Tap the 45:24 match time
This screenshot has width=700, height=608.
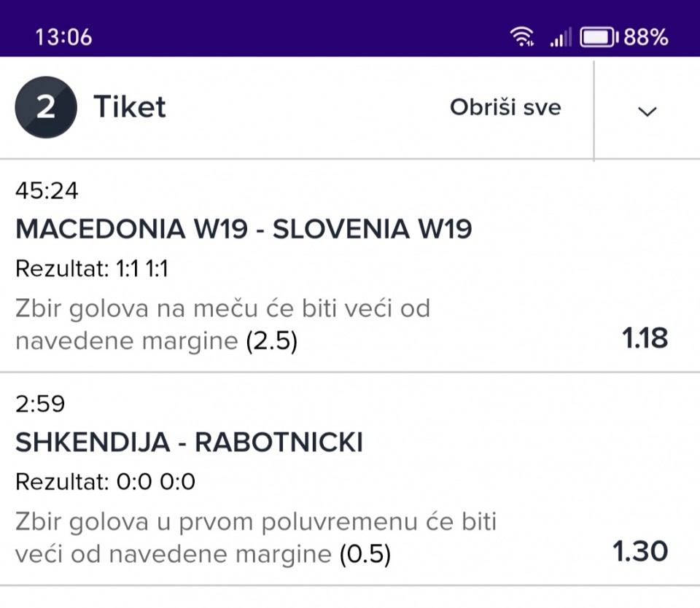47,191
